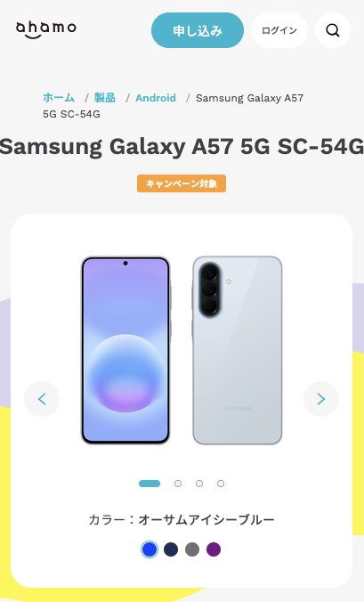Open search with the magnifier icon
The height and width of the screenshot is (602, 364).
(x=333, y=30)
